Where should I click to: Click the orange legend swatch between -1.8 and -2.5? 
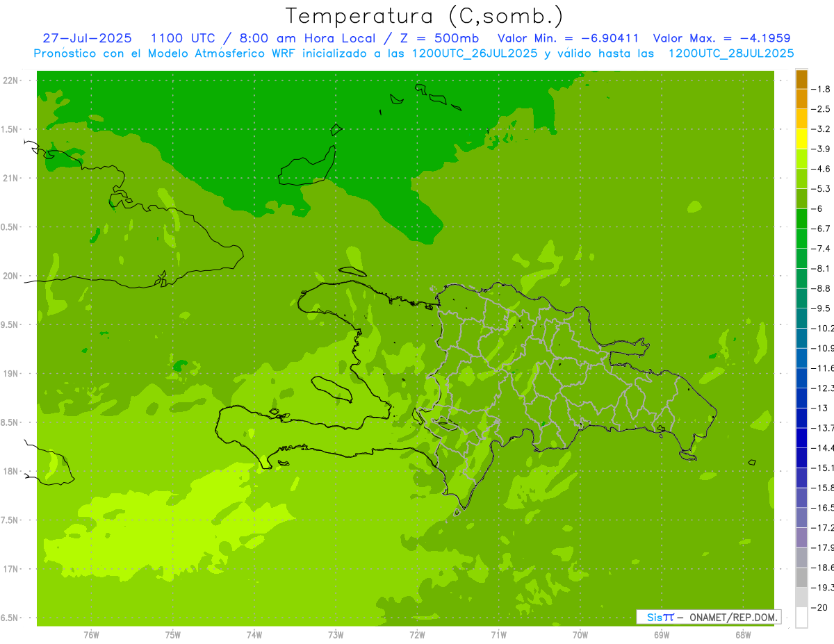tap(801, 99)
